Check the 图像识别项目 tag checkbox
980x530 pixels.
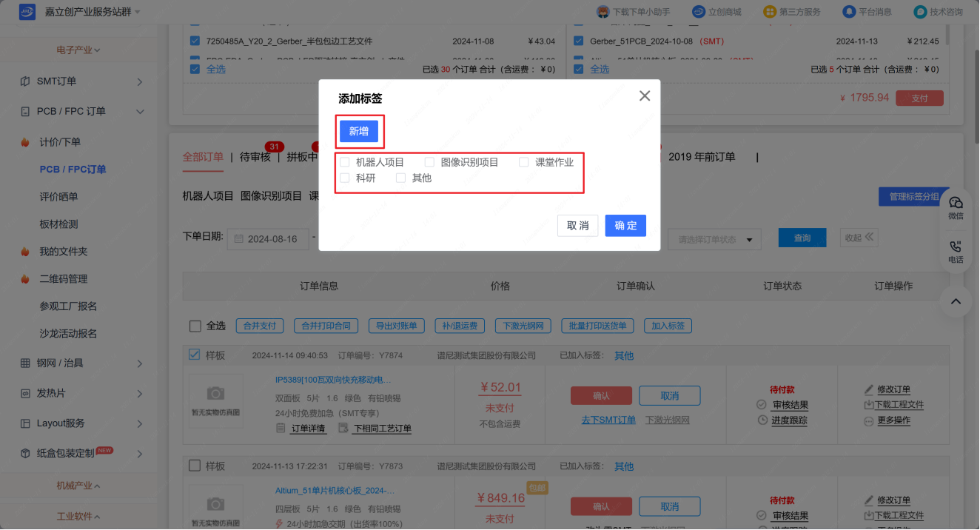[429, 162]
